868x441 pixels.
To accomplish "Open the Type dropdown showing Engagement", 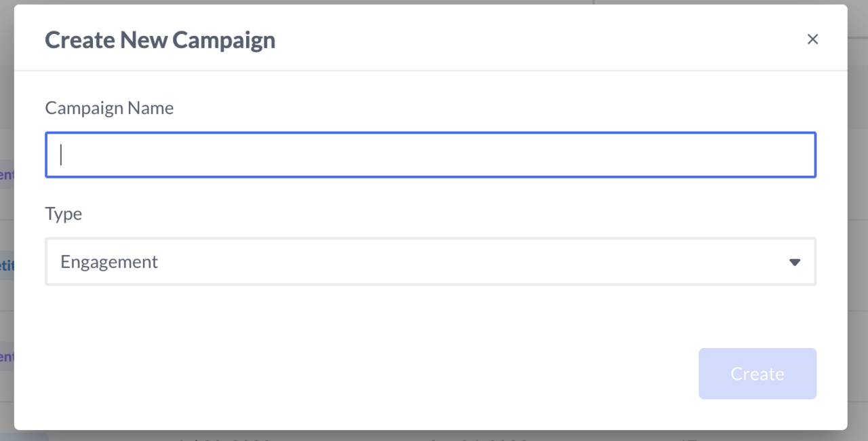I will point(430,262).
